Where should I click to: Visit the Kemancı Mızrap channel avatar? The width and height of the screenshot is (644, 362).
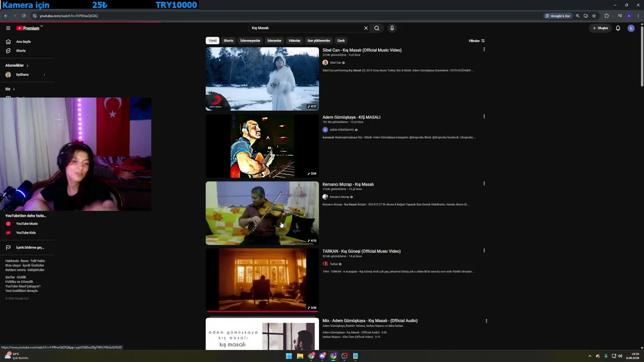(x=325, y=197)
